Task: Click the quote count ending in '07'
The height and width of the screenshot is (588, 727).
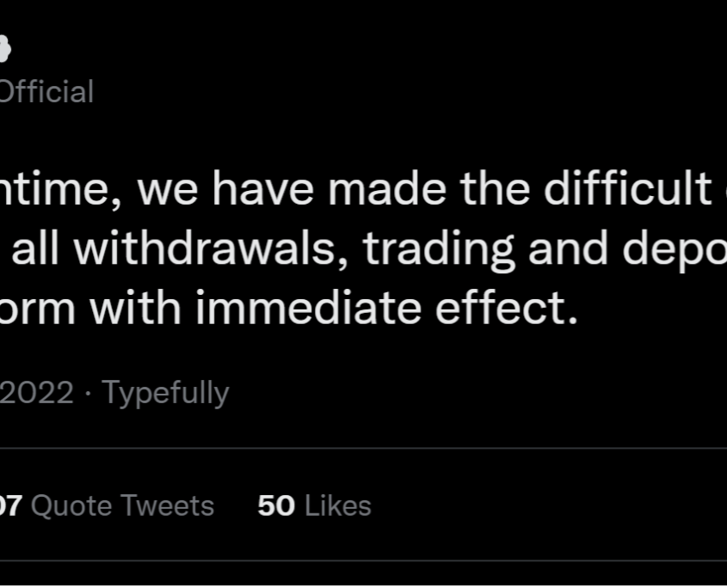Action: 10,505
